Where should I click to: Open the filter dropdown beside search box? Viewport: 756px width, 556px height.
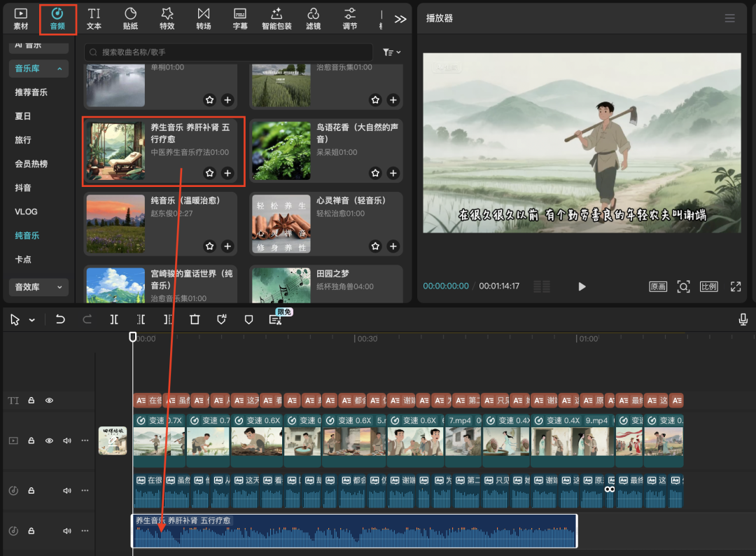391,53
